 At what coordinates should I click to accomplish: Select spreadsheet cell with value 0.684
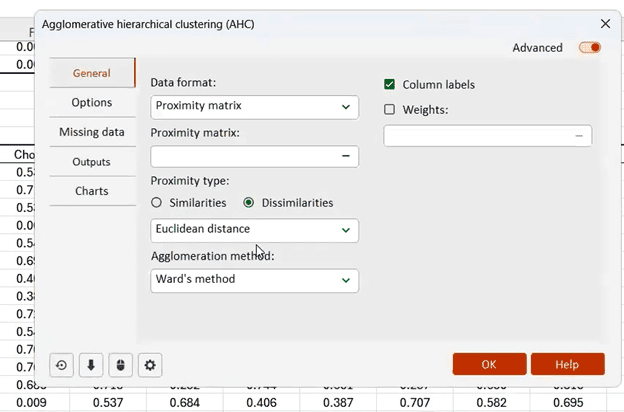[185, 403]
